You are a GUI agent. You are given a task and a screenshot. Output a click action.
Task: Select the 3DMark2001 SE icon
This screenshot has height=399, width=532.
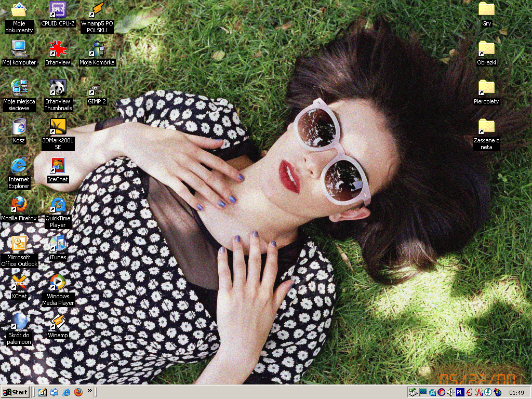click(58, 127)
